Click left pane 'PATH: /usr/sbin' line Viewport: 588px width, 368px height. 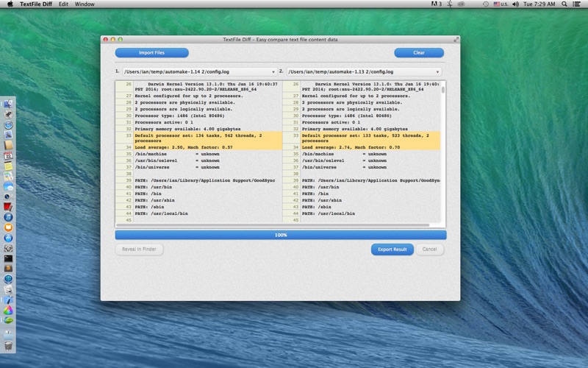click(x=154, y=200)
